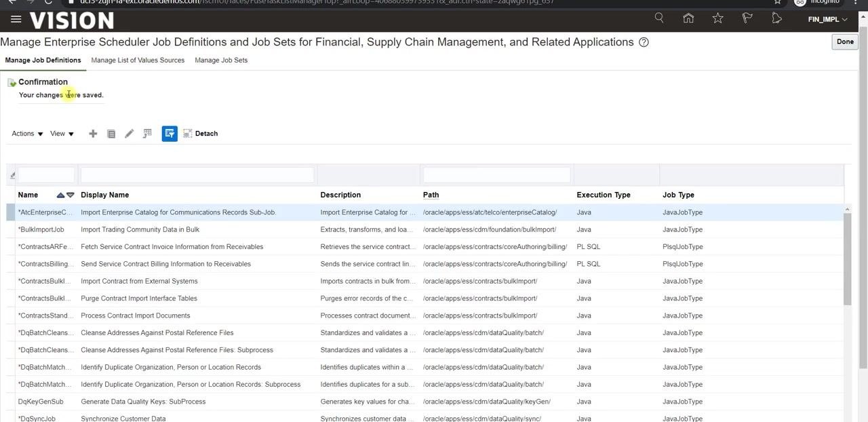Select row Purge Contract Import Interface Tables

pyautogui.click(x=425, y=299)
